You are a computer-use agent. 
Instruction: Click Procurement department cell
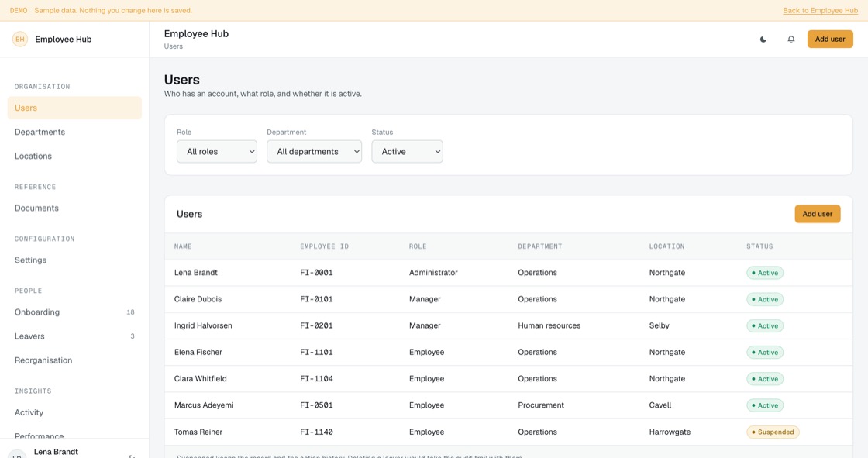click(x=541, y=405)
